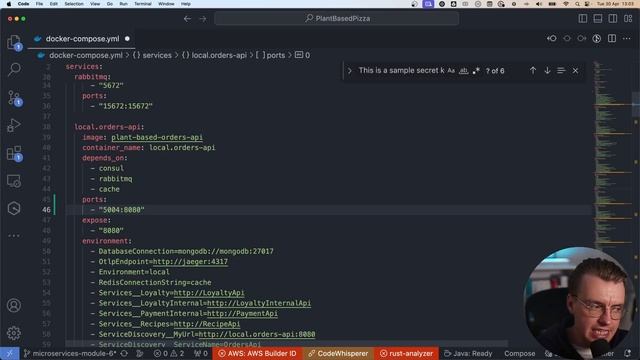Split the editor right
This screenshot has width=640, height=360.
(x=612, y=38)
